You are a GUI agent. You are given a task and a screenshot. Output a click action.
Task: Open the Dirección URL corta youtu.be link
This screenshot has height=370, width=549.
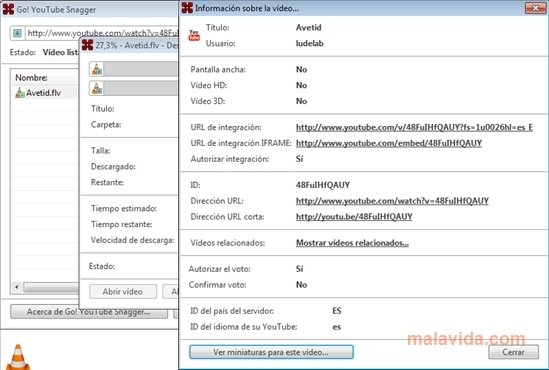tap(354, 217)
